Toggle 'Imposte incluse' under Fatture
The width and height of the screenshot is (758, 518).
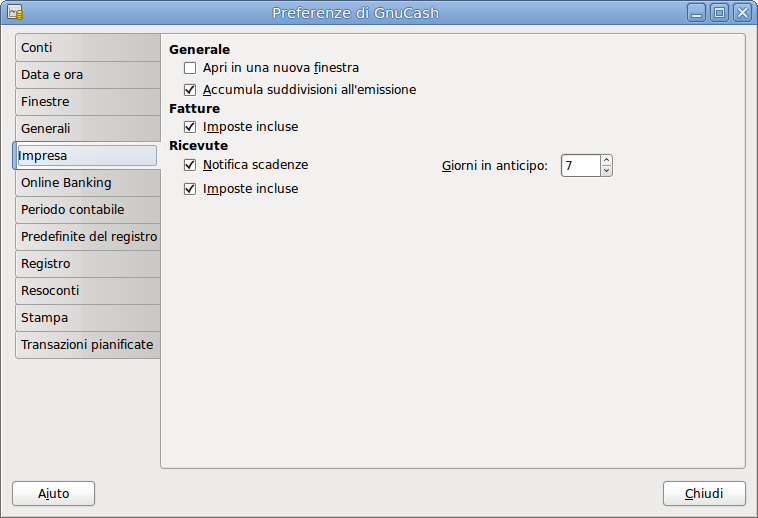point(190,127)
